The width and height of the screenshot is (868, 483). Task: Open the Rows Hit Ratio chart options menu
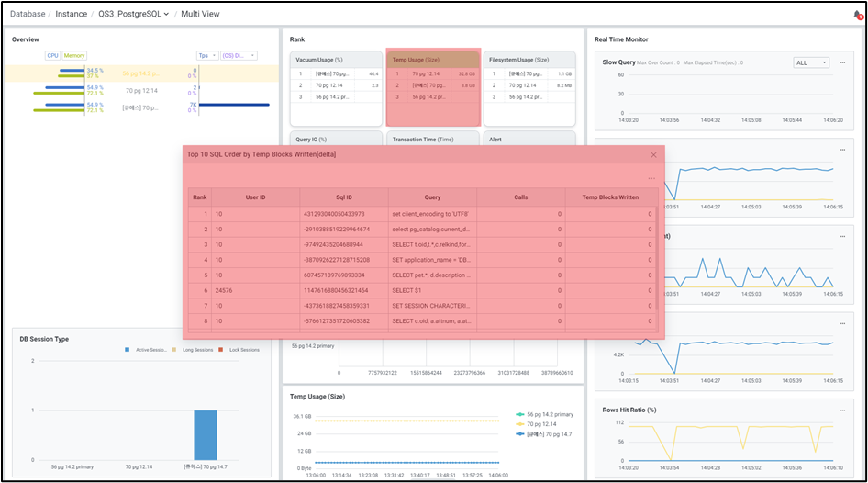pyautogui.click(x=841, y=410)
